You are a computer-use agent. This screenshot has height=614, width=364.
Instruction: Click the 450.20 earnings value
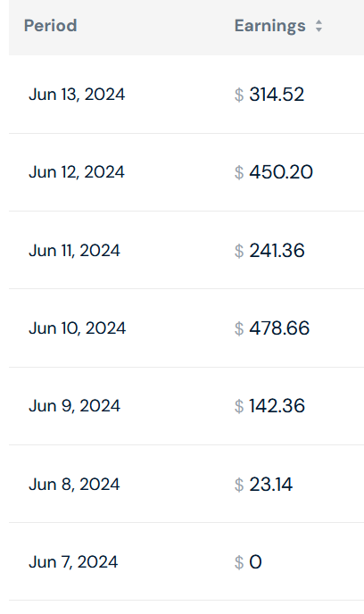point(281,172)
